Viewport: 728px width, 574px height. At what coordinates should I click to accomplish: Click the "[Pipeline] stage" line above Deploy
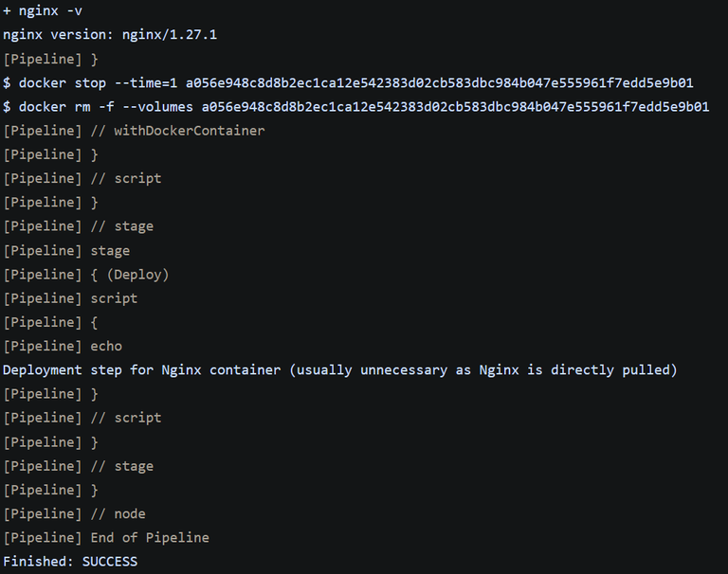tap(66, 250)
